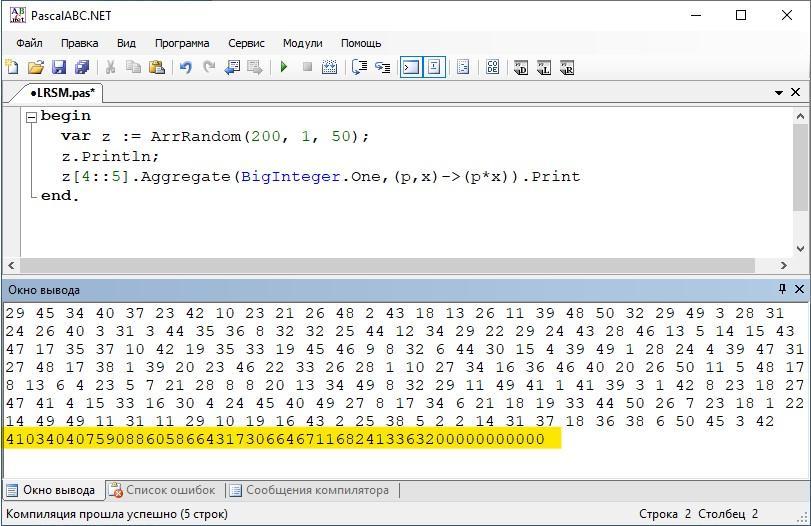The image size is (811, 526).
Task: Click the Столбец 2 status indicator
Action: (728, 514)
